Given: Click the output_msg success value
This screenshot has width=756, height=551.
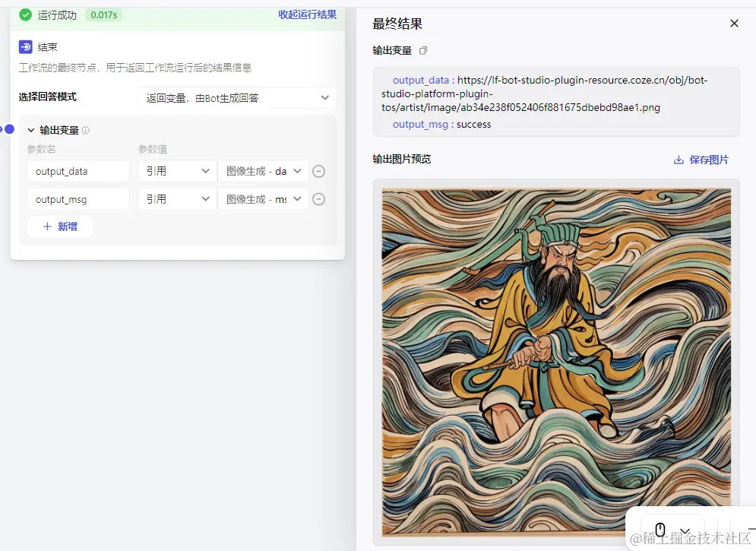Looking at the screenshot, I should click(x=473, y=125).
